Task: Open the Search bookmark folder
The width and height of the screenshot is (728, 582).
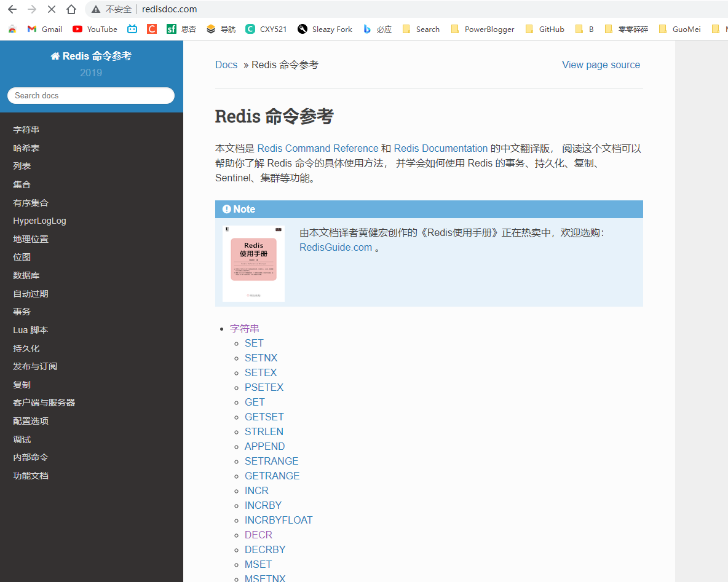Action: [x=421, y=29]
